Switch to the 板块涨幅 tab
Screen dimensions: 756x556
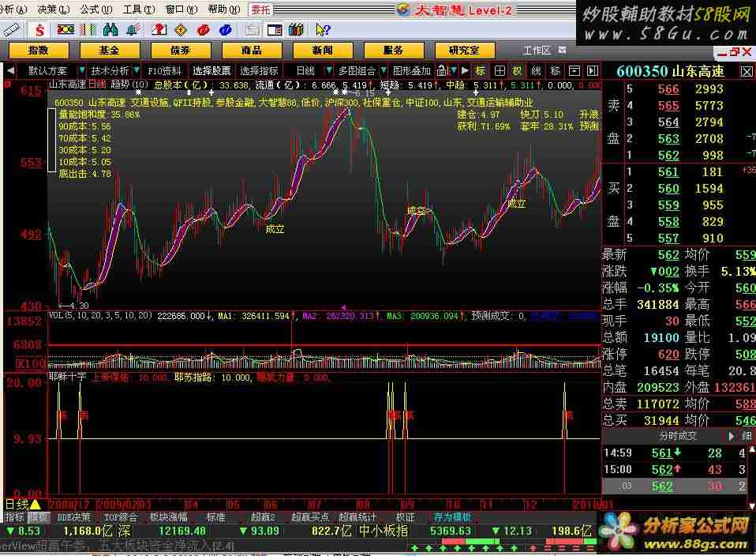point(168,517)
